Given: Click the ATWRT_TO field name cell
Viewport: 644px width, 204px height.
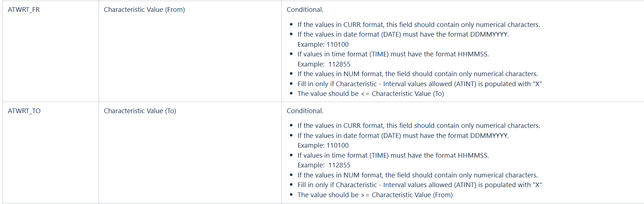Looking at the screenshot, I should (x=24, y=111).
